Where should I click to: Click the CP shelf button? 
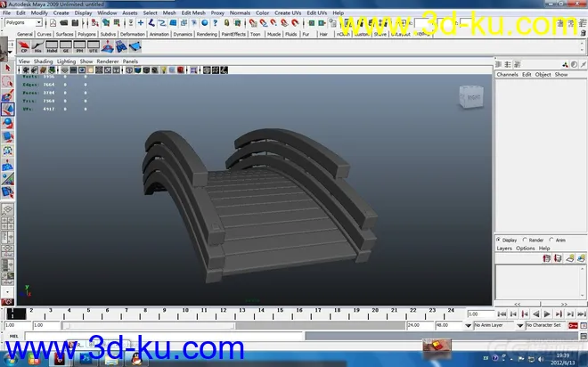tap(24, 47)
